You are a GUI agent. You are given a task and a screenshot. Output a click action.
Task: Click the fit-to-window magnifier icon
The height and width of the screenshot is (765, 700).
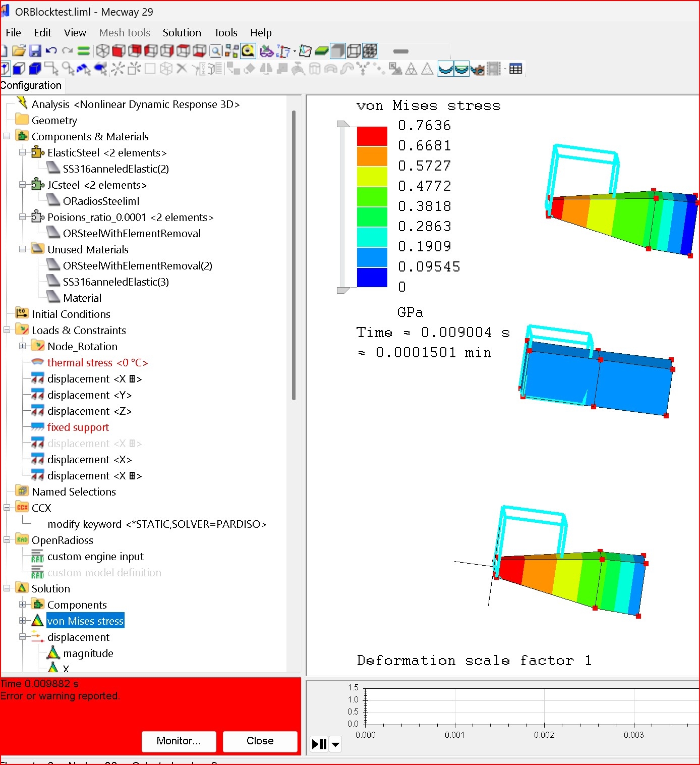pos(216,51)
